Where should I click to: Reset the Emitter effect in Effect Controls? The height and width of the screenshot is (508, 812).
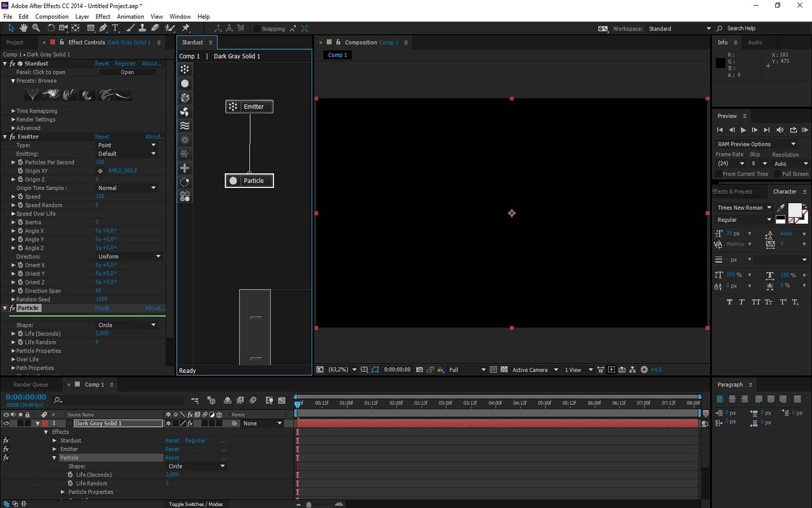tap(102, 137)
